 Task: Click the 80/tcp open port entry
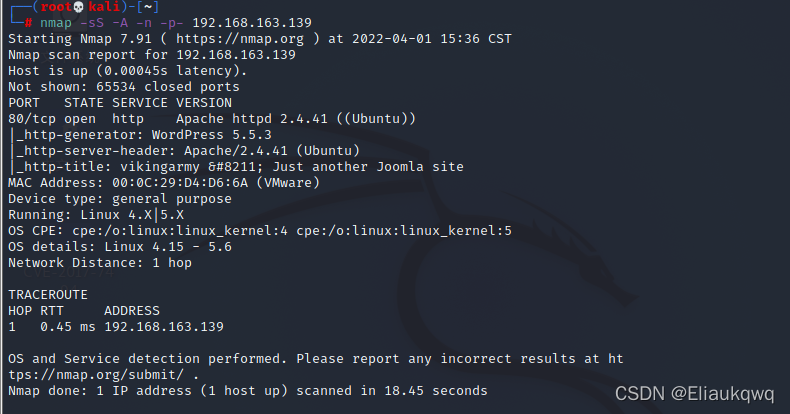pyautogui.click(x=52, y=119)
